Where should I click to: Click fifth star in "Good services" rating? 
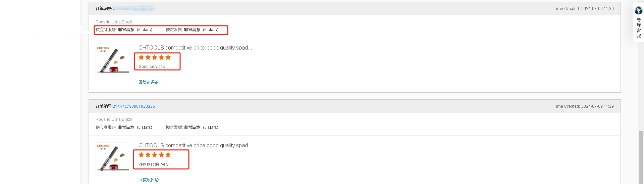[168, 58]
